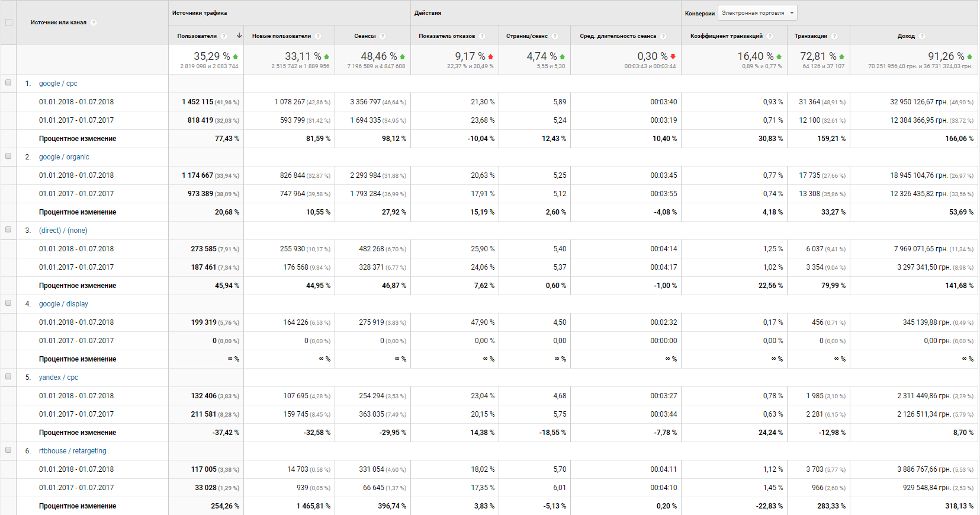Click the sort arrow in Пользователи column

(x=239, y=36)
